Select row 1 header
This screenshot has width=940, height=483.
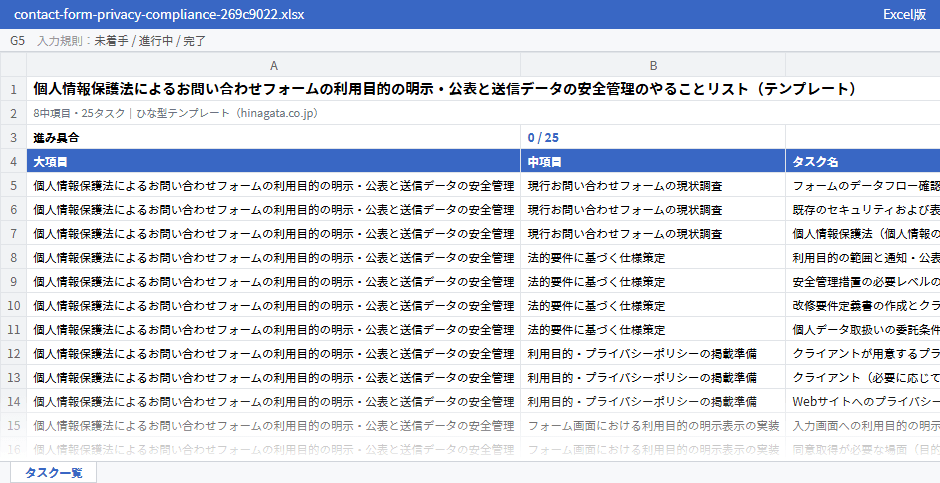point(13,89)
